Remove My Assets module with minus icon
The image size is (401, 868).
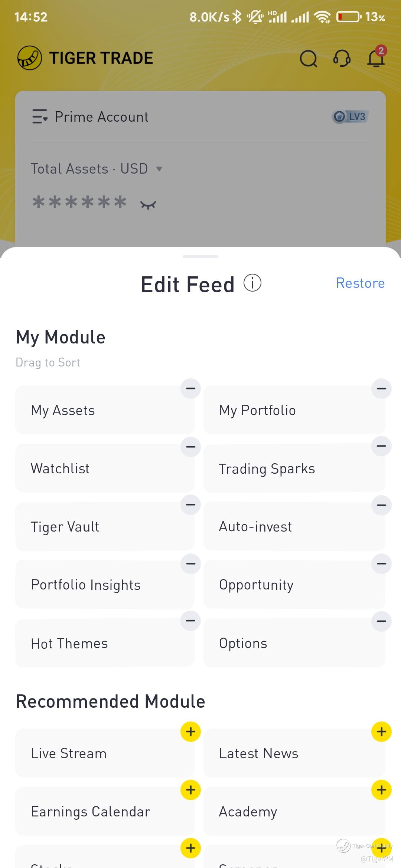(x=190, y=389)
